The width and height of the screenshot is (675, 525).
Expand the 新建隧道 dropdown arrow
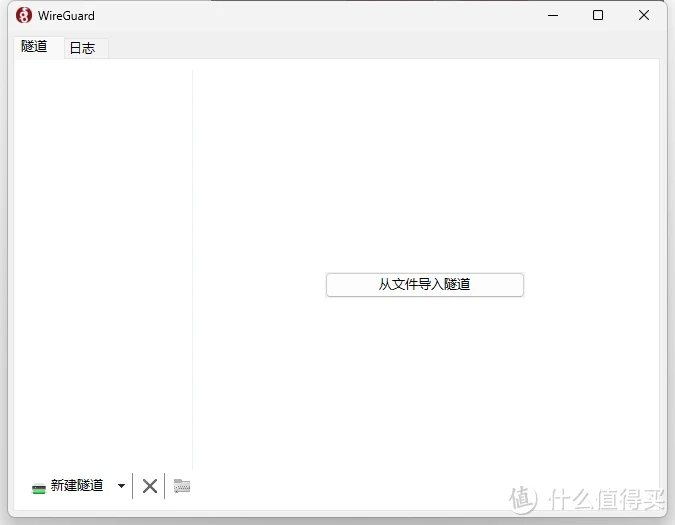click(121, 486)
